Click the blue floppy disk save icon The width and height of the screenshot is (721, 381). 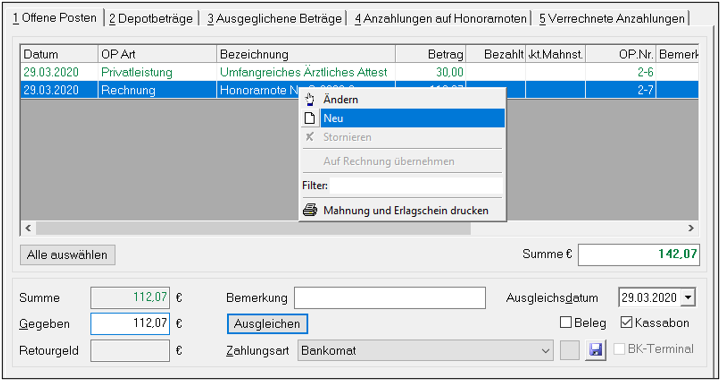[595, 350]
